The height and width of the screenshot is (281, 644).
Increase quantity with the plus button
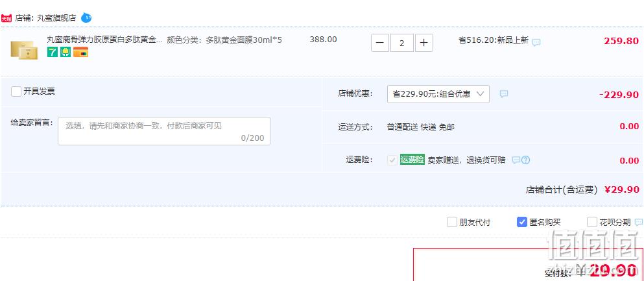pyautogui.click(x=424, y=43)
